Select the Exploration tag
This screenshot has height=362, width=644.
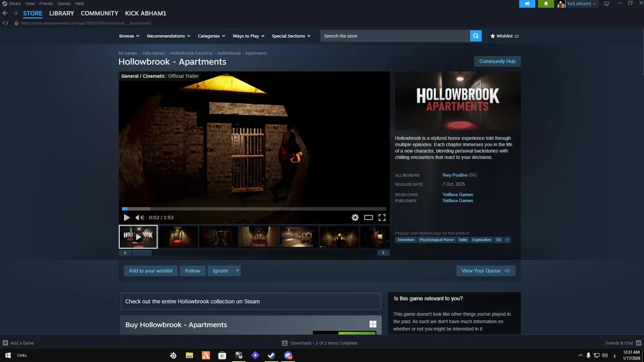pos(481,240)
